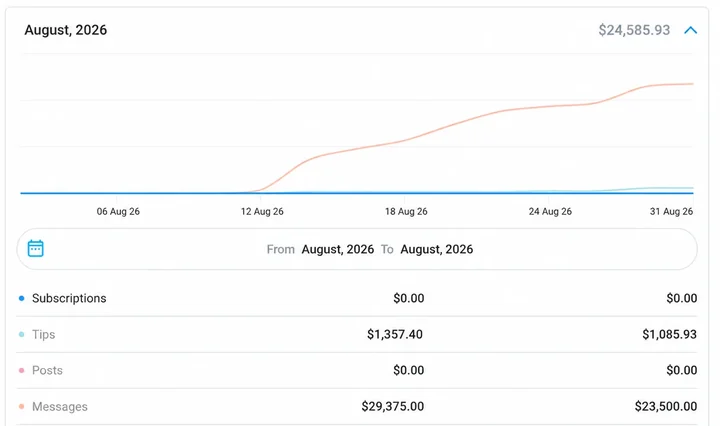Click the Tips gross value $1,357.40

(x=395, y=334)
